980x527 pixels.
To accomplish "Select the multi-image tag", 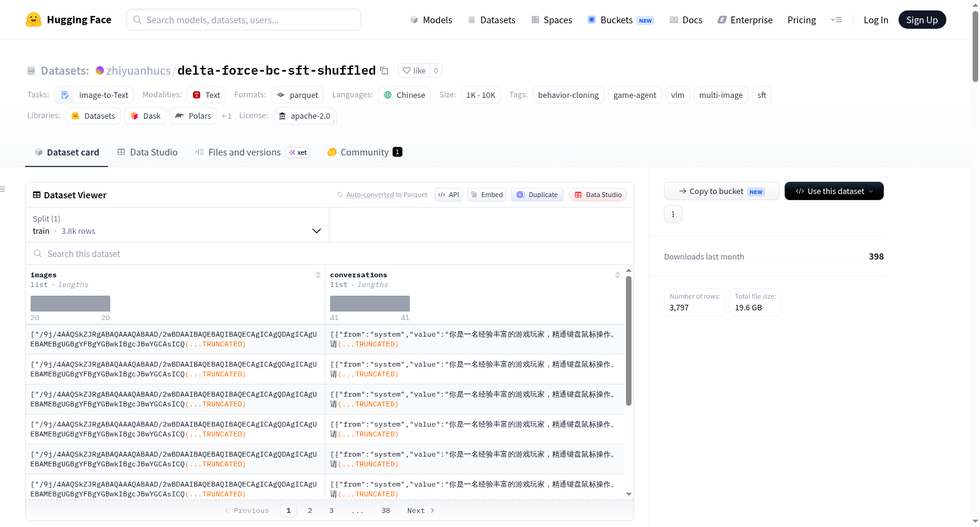I will 721,95.
